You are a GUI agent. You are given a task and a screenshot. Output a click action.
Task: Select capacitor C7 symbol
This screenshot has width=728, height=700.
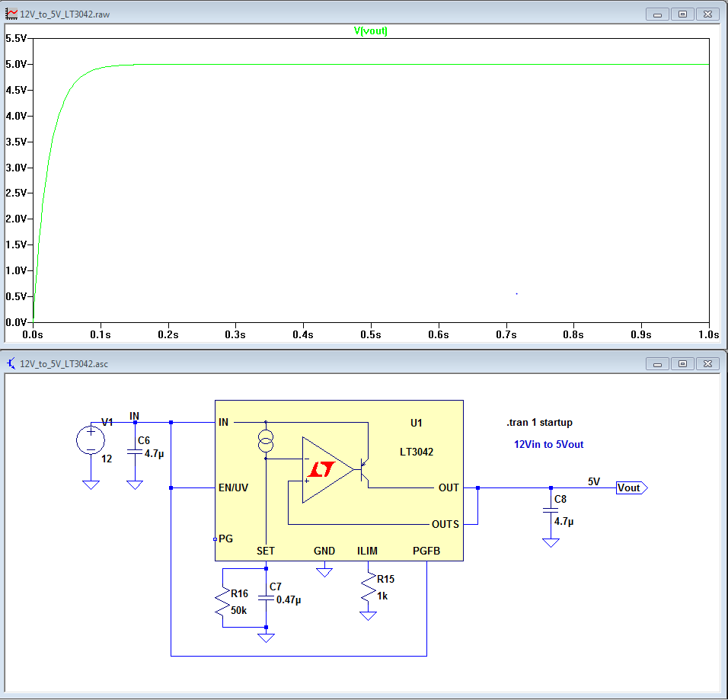[266, 598]
